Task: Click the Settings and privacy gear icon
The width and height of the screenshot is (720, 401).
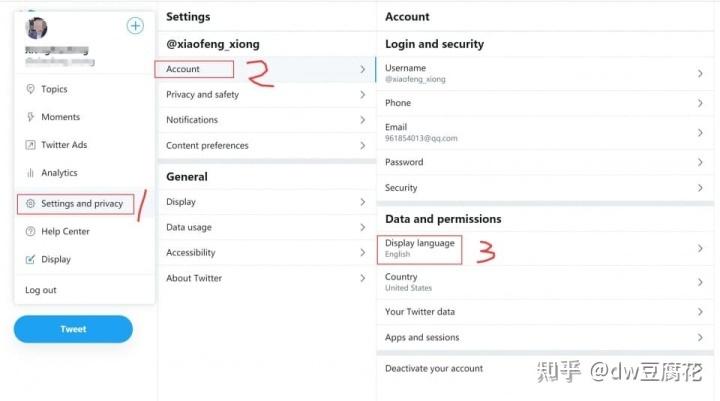Action: click(x=31, y=204)
